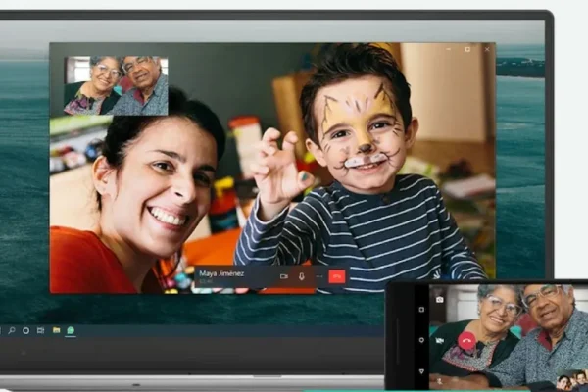Mute the microphone on the phone call
The width and height of the screenshot is (588, 392).
coord(439,380)
